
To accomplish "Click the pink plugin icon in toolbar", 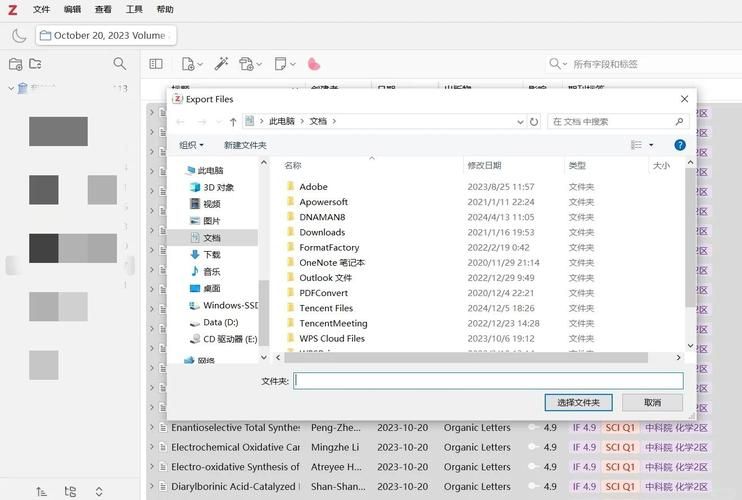I will (314, 64).
